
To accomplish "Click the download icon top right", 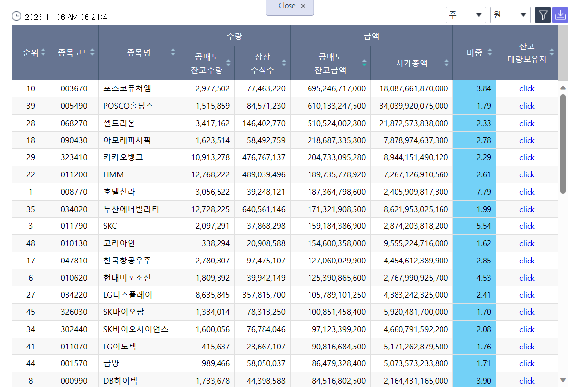I will click(560, 15).
